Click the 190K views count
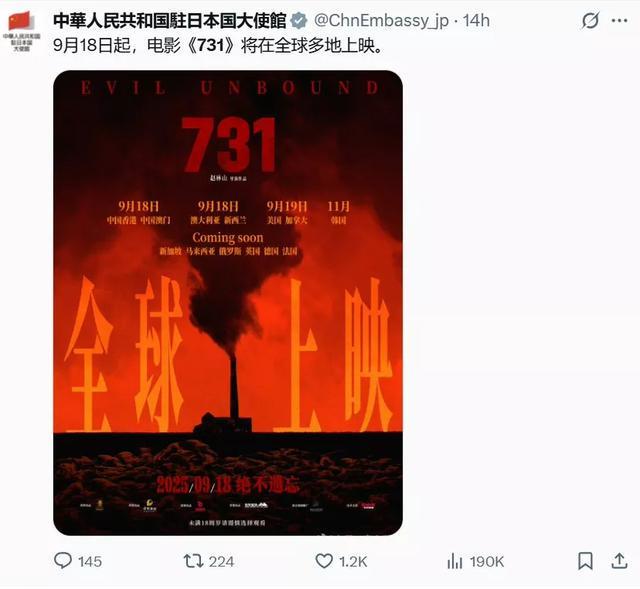Image resolution: width=640 pixels, height=589 pixels. 487,562
